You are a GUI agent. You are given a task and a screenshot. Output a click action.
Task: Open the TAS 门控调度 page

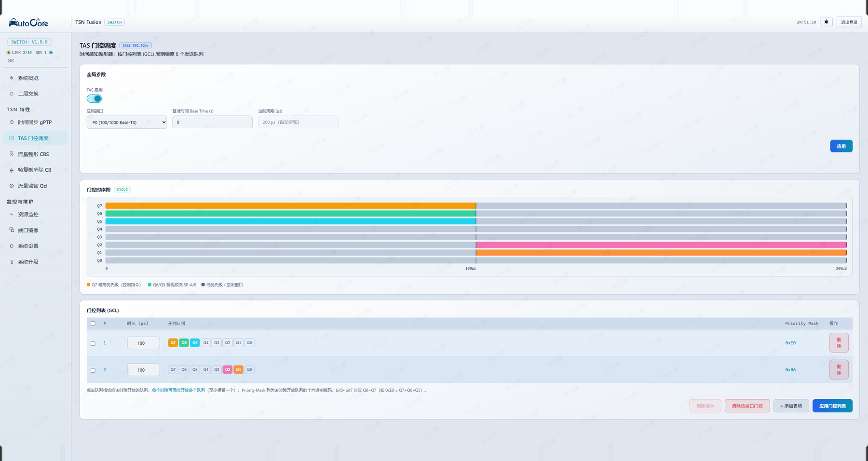(35, 138)
